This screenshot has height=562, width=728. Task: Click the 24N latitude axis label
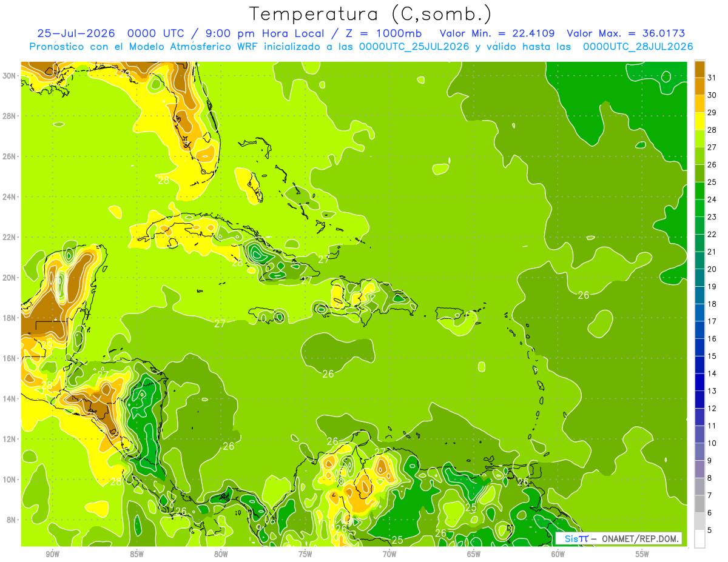coord(10,197)
